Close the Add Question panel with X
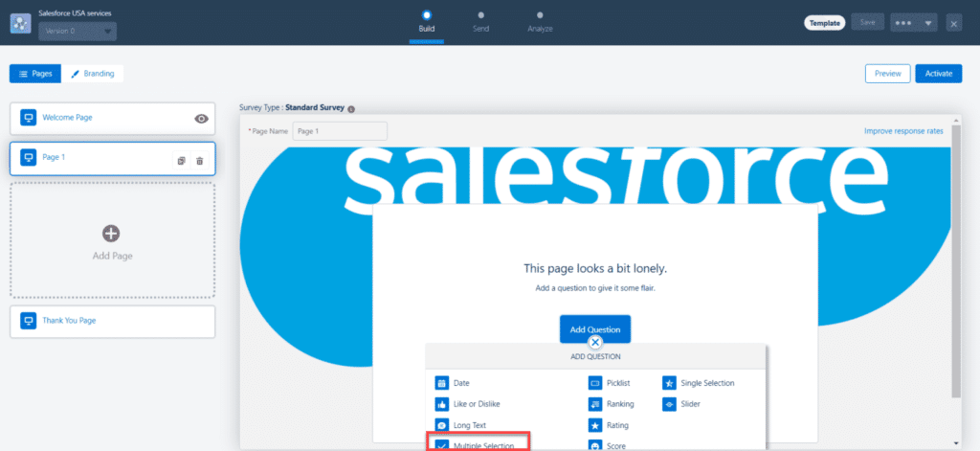This screenshot has width=980, height=451. (594, 342)
